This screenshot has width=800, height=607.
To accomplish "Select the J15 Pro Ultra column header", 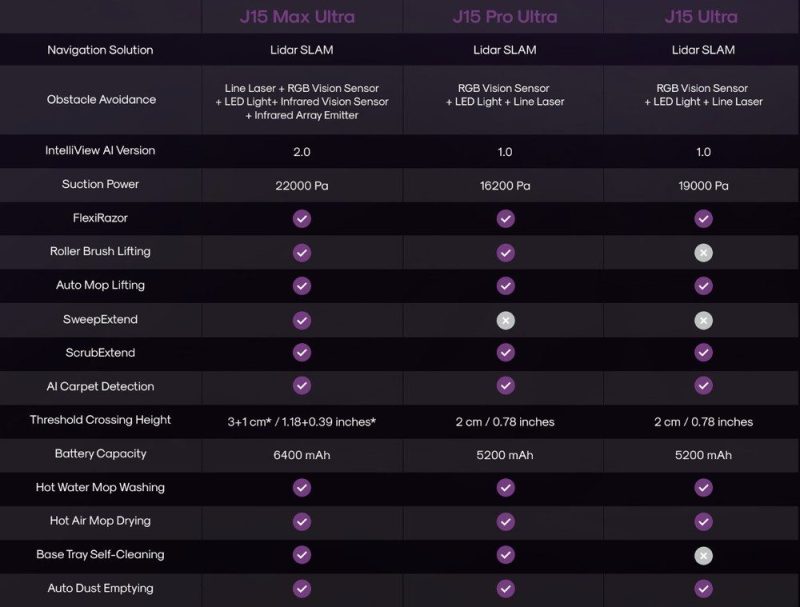I will tap(505, 17).
